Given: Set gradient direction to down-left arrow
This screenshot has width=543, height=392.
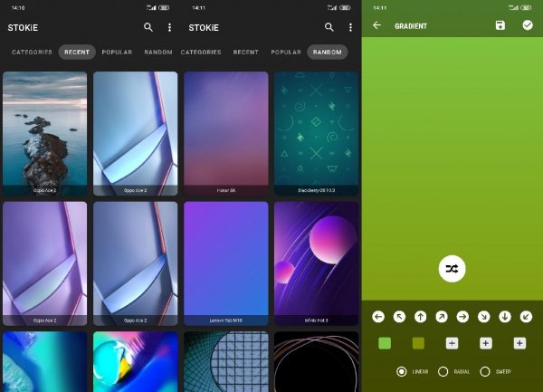Looking at the screenshot, I should point(526,317).
